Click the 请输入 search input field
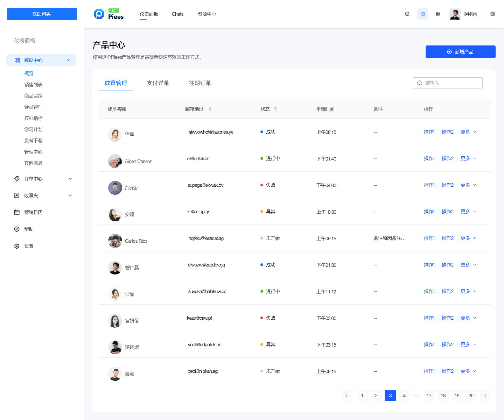504x420 pixels. (451, 83)
